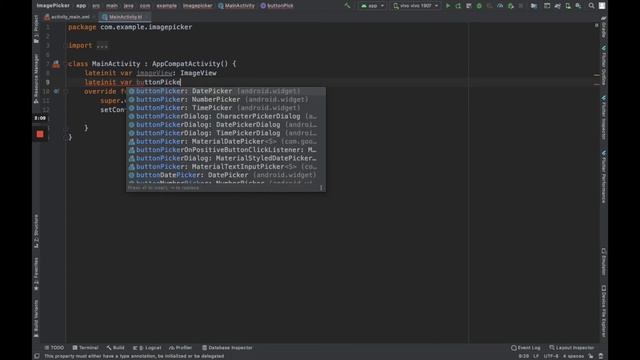
Task: Click the Profile app icon in toolbar
Action: (500, 6)
